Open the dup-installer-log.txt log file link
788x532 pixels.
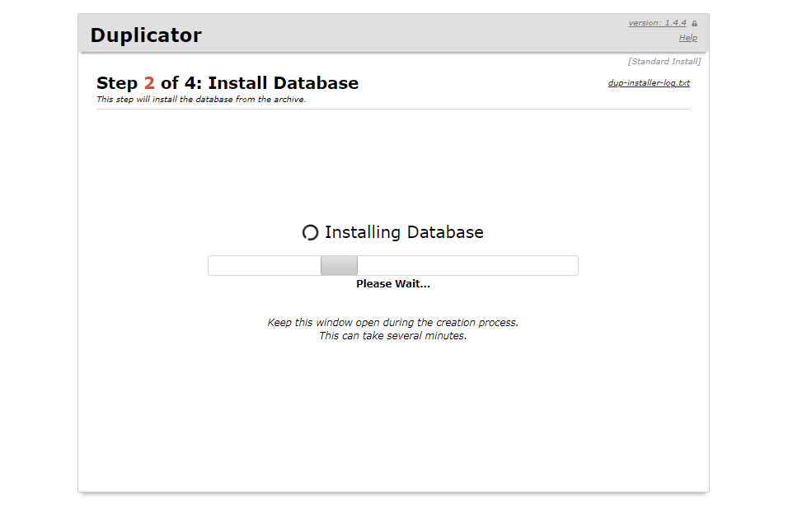[x=649, y=83]
